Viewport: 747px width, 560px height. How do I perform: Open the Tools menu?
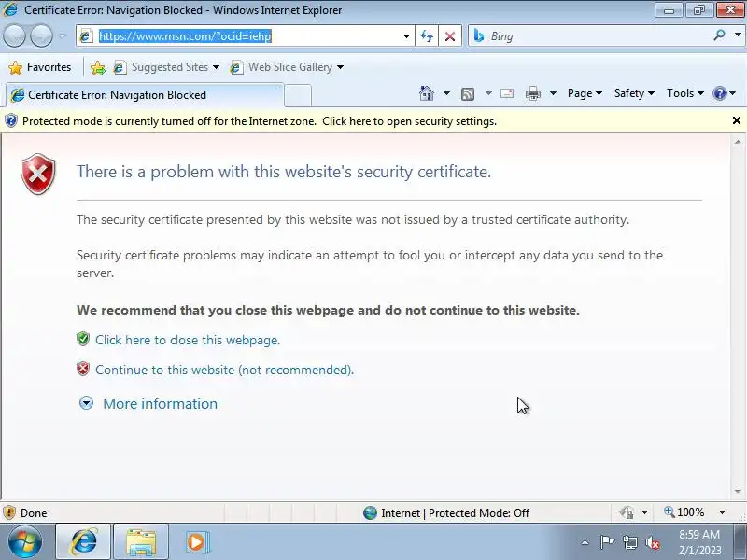(685, 93)
